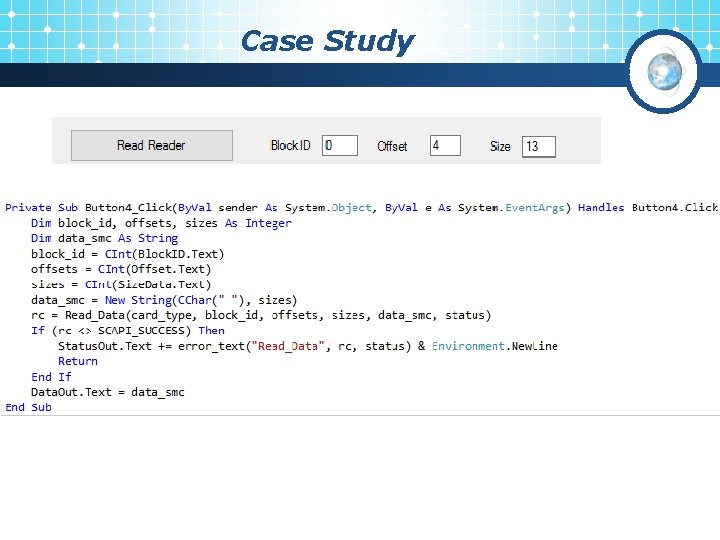The width and height of the screenshot is (720, 540).
Task: Click the 'Case Study' title
Action: [x=328, y=42]
